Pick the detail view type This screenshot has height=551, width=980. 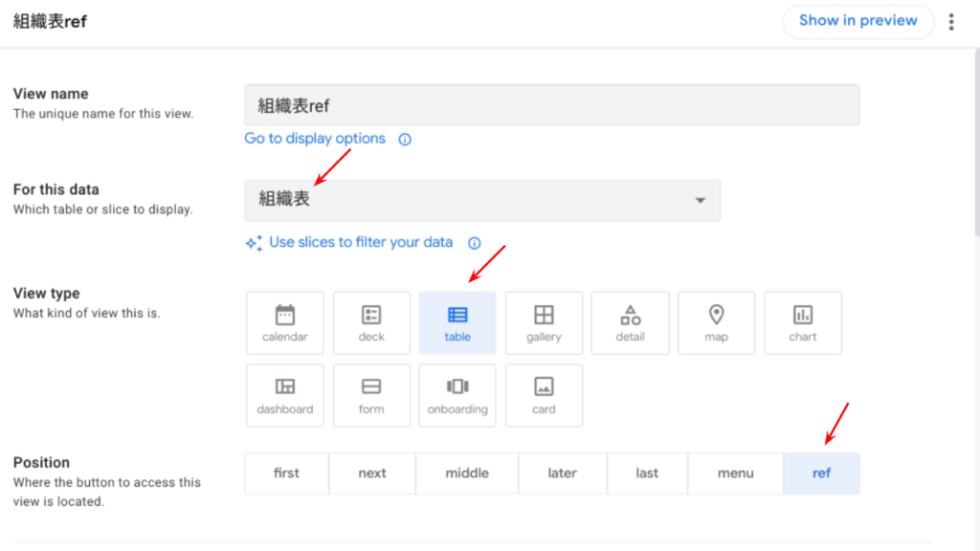(x=630, y=323)
